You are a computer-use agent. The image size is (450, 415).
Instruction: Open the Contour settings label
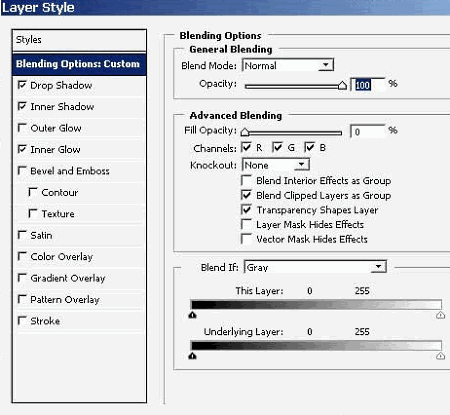point(60,192)
